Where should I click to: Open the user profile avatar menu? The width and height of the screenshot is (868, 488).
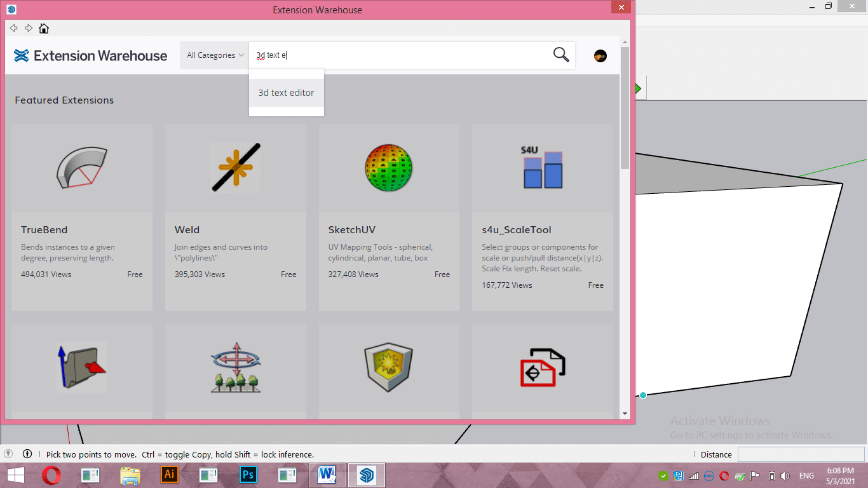(x=600, y=56)
